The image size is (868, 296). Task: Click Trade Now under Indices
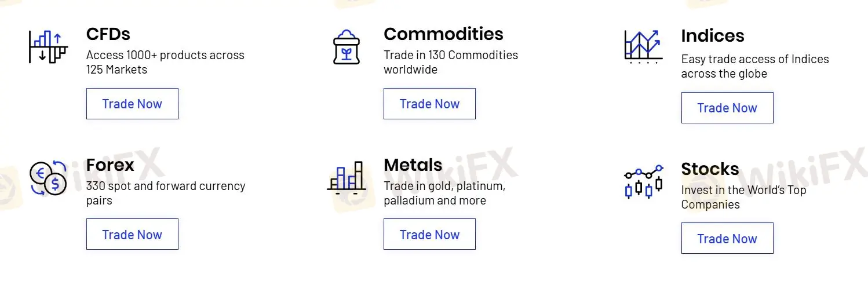click(727, 108)
